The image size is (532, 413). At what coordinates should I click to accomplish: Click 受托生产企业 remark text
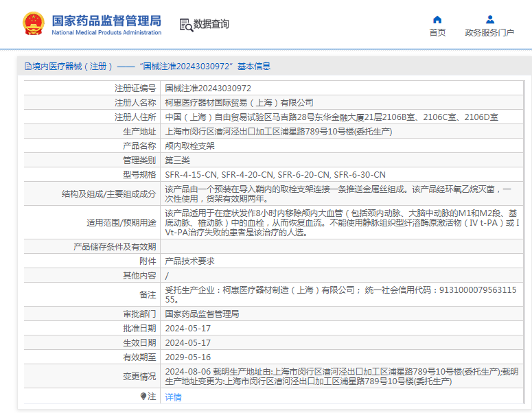coord(340,295)
